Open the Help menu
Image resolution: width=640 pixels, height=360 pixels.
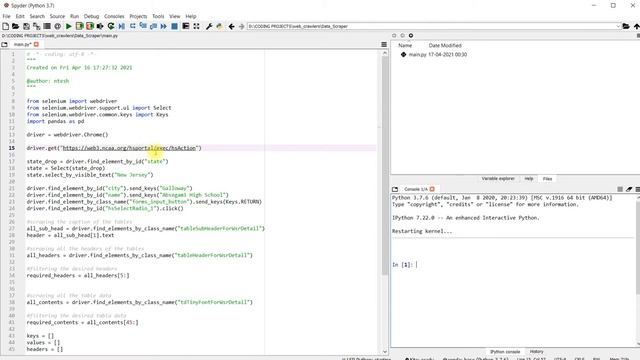191,16
